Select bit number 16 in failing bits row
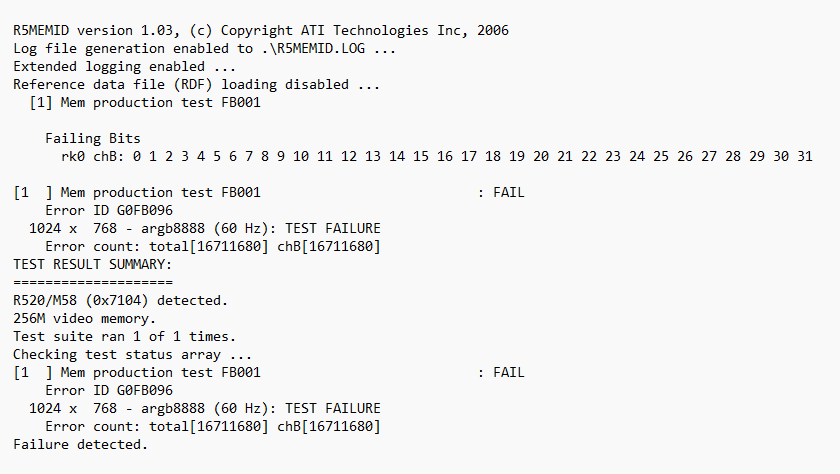The width and height of the screenshot is (840, 474). point(445,157)
